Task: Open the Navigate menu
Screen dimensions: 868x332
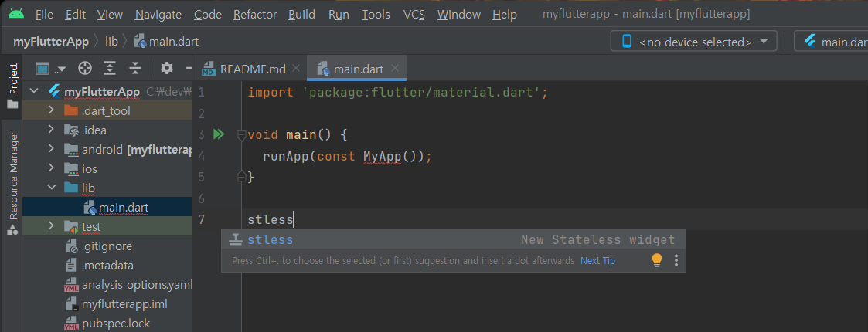Action: (x=158, y=15)
